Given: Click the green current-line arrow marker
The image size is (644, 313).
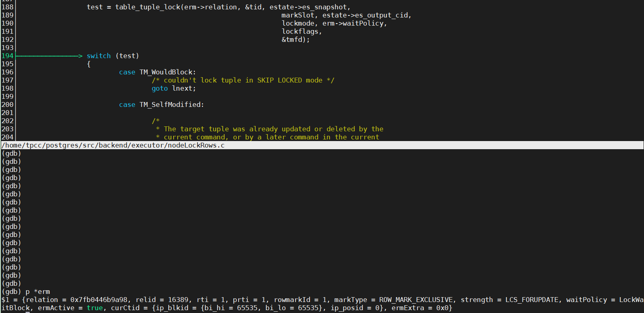Looking at the screenshot, I should click(x=49, y=56).
